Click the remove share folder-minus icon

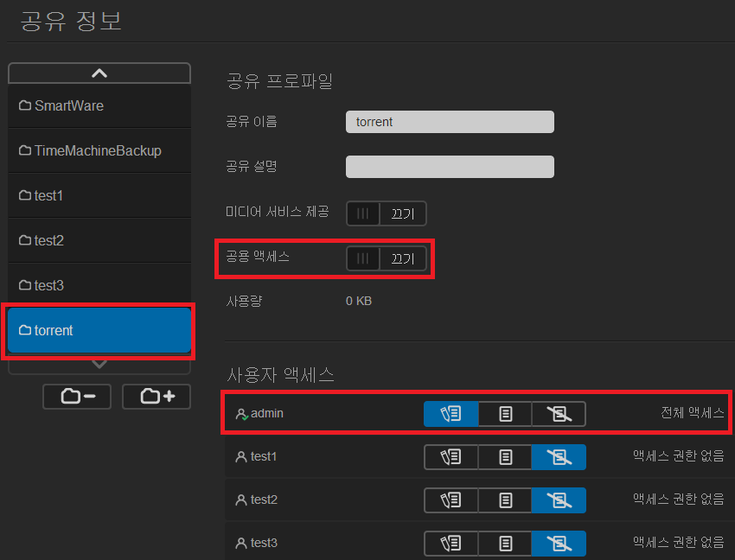(x=78, y=397)
